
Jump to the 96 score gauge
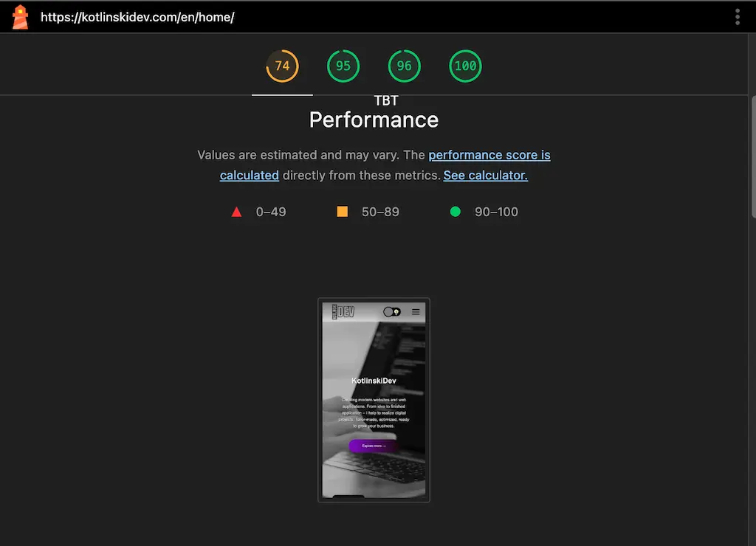point(404,66)
